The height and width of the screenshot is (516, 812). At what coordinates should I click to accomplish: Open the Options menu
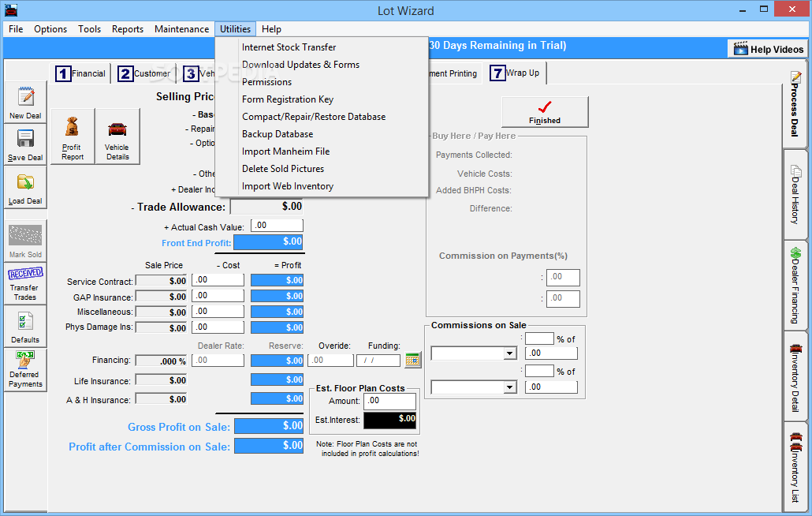[x=50, y=29]
